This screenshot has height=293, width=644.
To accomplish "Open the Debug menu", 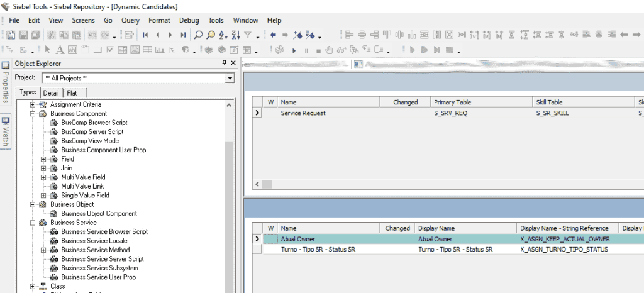I will pyautogui.click(x=189, y=20).
